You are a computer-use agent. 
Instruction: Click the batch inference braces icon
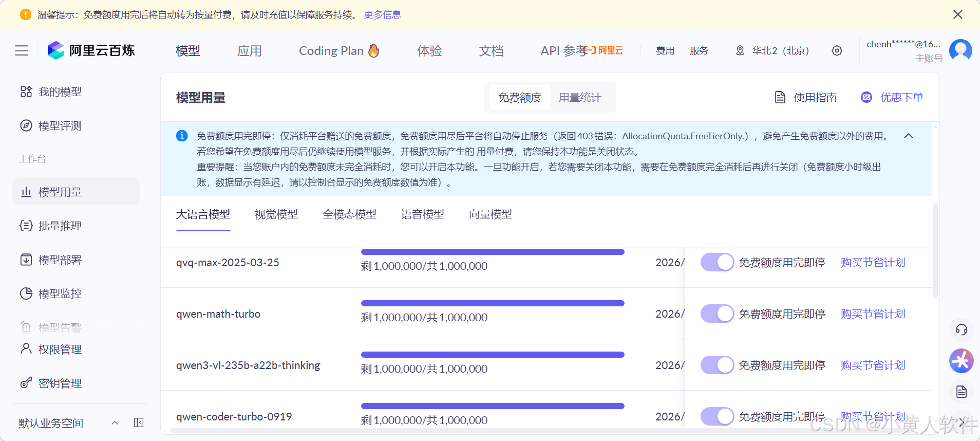pos(26,226)
